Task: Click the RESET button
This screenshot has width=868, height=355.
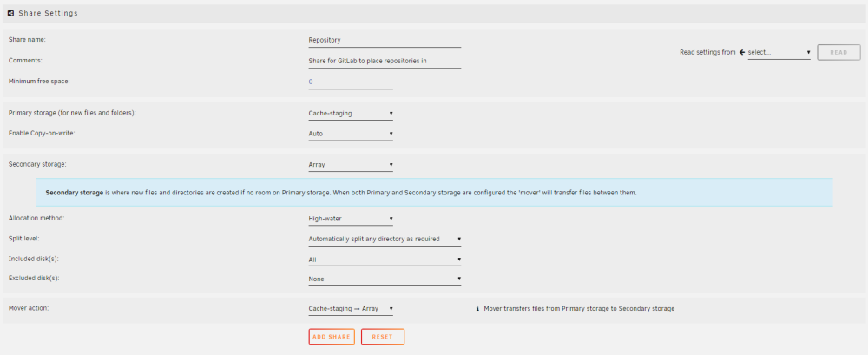Action: (x=383, y=337)
